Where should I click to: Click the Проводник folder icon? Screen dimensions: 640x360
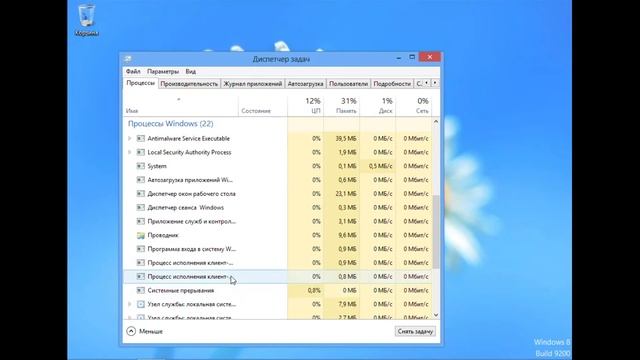(x=140, y=235)
